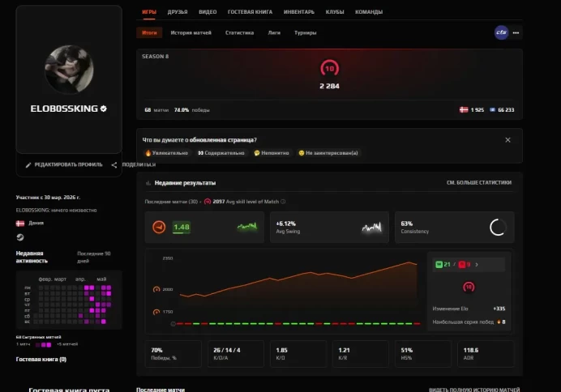This screenshot has height=392, width=561.
Task: Click the white Avg Swing sparkline
Action: tap(372, 227)
